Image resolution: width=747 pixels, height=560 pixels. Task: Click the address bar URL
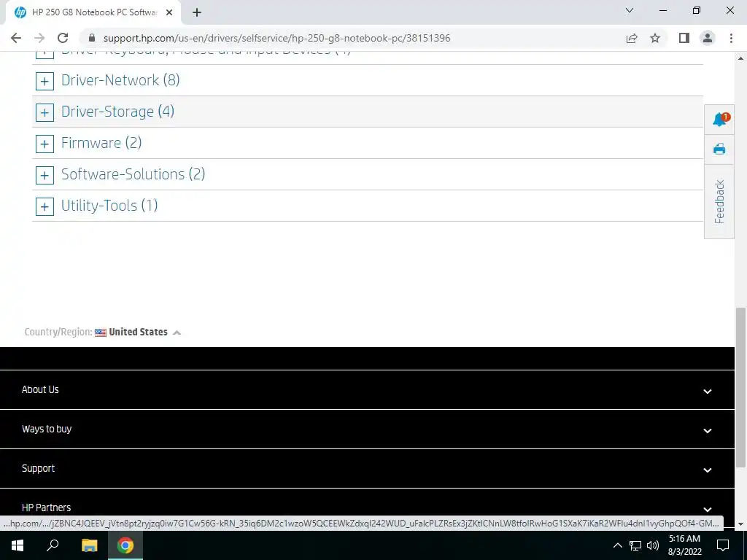(276, 38)
